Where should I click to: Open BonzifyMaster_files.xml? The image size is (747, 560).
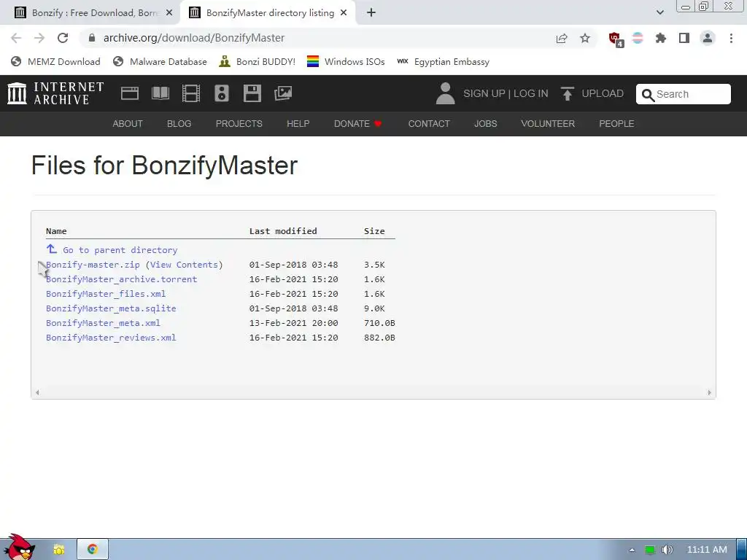coord(106,294)
